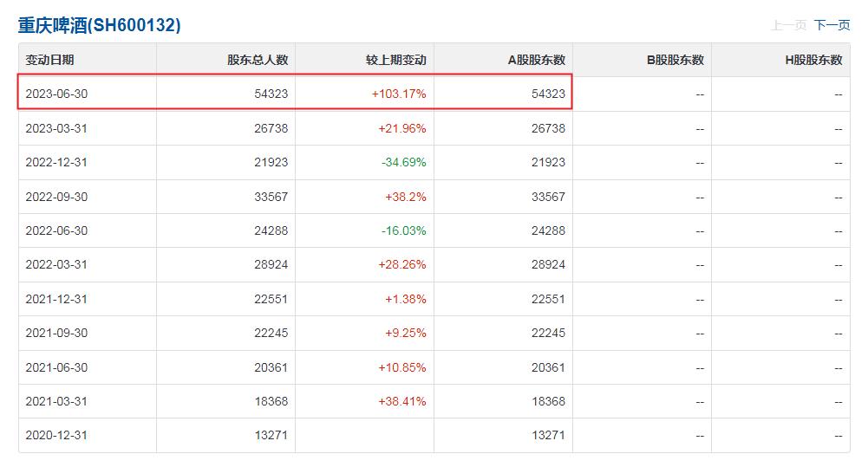Image resolution: width=868 pixels, height=467 pixels.
Task: Click 54323 in A股股东数 column
Action: (x=549, y=94)
